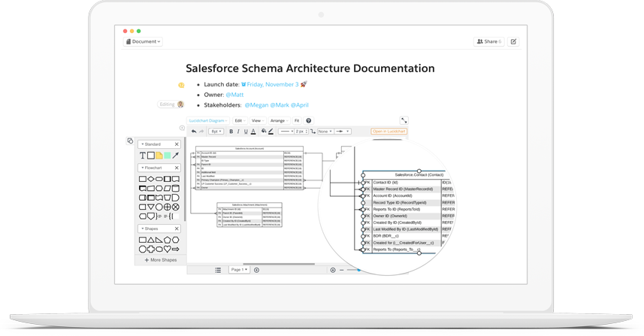Screen dimensions: 644x336
Task: Pick the yellow note shape
Action: 159,156
